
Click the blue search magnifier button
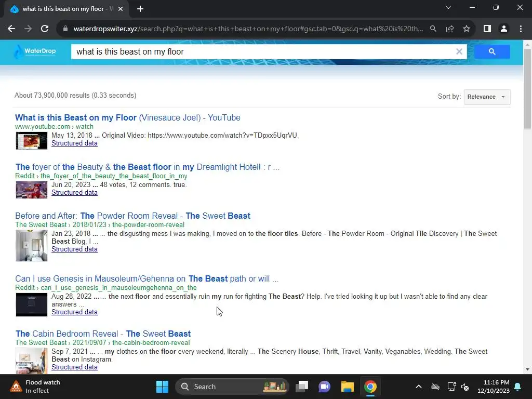[x=492, y=51]
